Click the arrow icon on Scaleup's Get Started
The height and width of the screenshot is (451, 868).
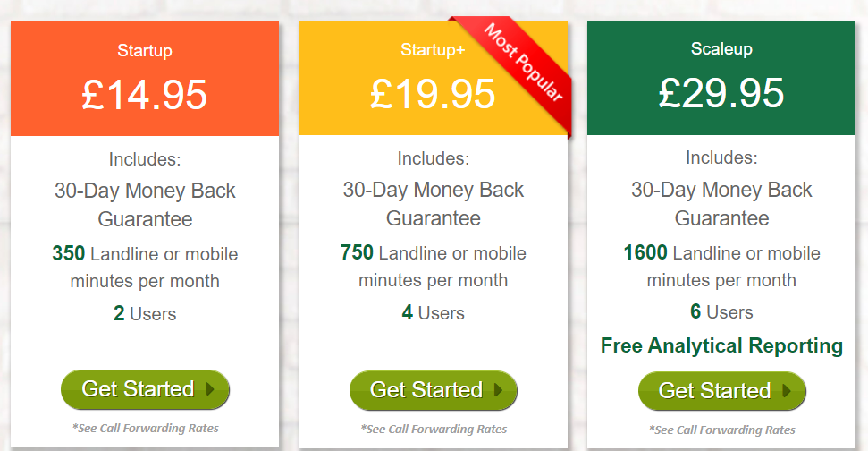[787, 391]
